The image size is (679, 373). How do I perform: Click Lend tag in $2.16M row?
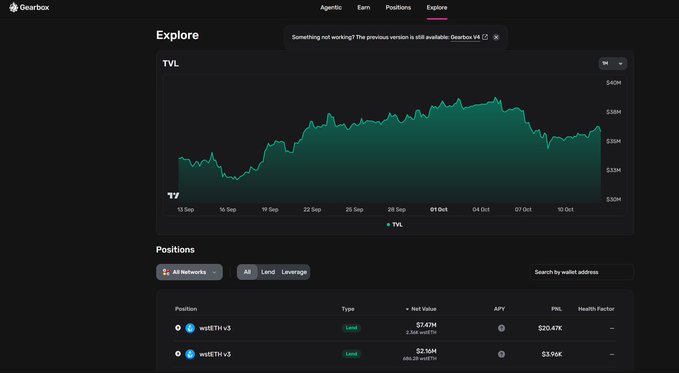click(351, 354)
